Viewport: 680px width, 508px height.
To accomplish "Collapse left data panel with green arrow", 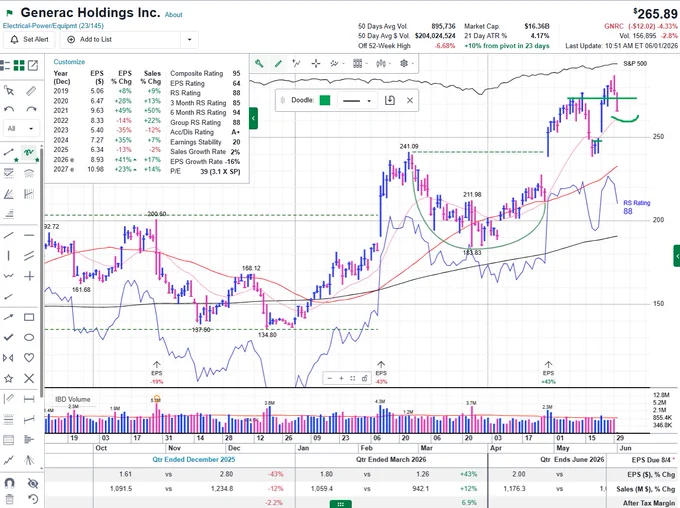I will coord(253,118).
